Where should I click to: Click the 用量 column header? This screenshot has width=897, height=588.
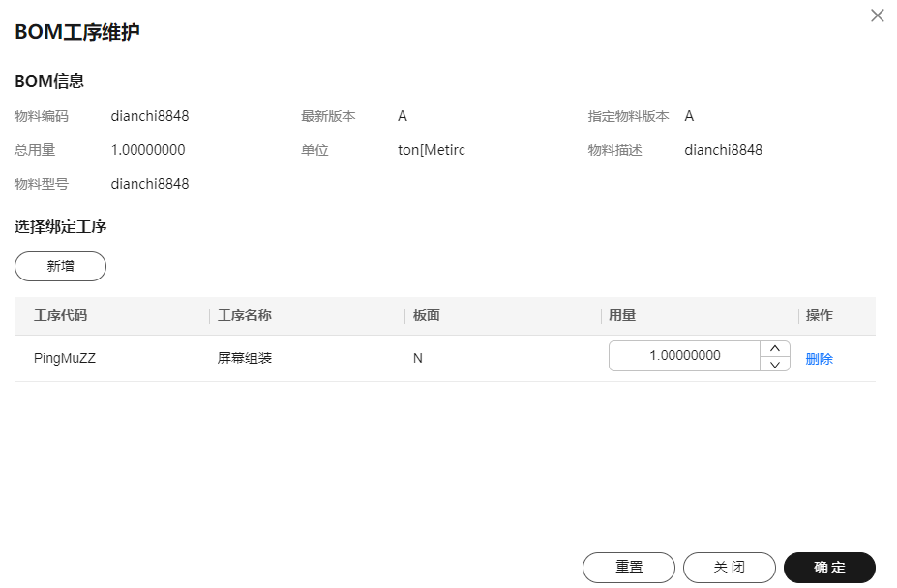[622, 315]
